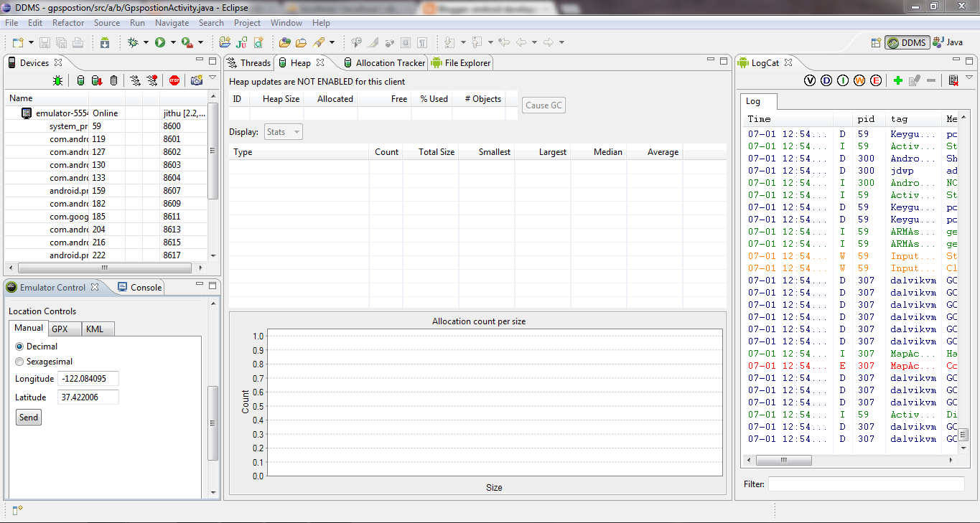Click the Cause GC button in Heap
This screenshot has width=980, height=523.
tap(543, 105)
